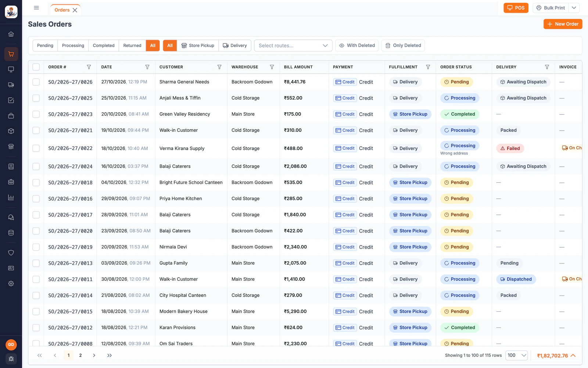Select checkbox for order SO/2026-27/0012
Screen dimensions: 588x368
point(36,328)
